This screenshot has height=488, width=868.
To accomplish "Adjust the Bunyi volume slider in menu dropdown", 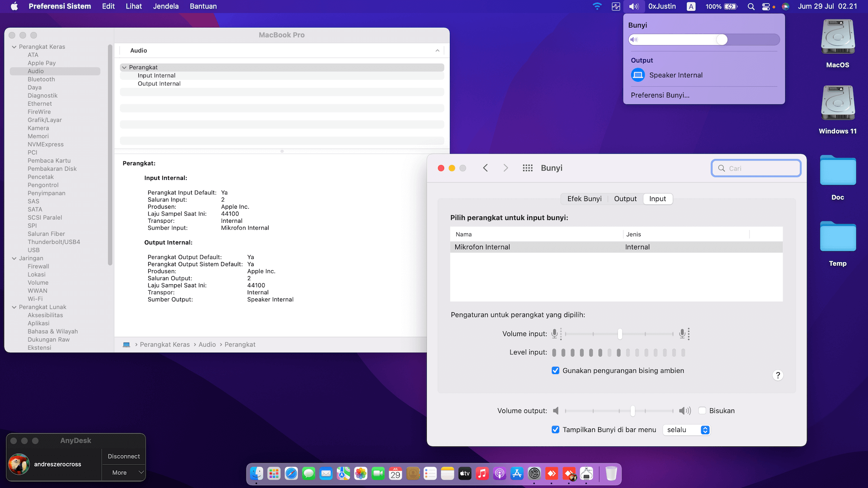I will tap(704, 40).
